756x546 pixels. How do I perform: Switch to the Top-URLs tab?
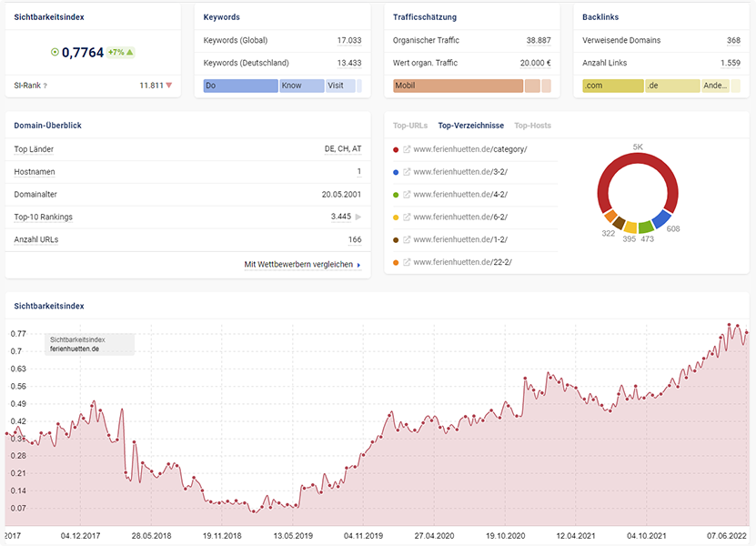(x=410, y=126)
